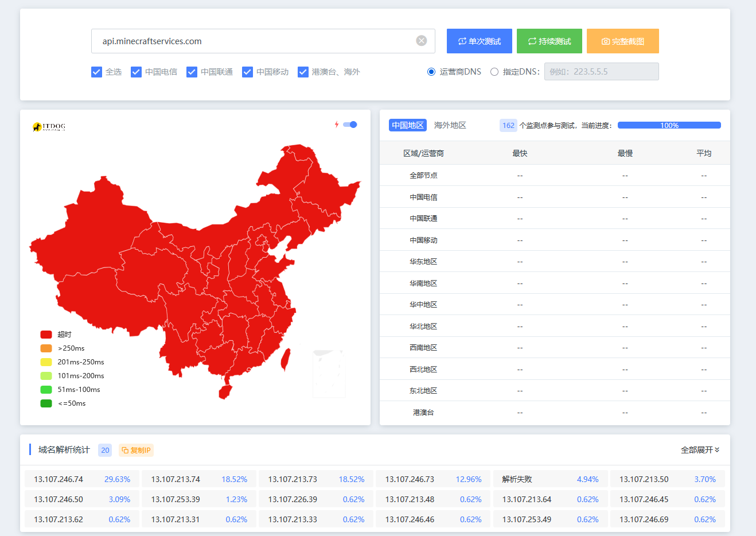
Task: Click the red lightning bolt icon
Action: tap(337, 125)
